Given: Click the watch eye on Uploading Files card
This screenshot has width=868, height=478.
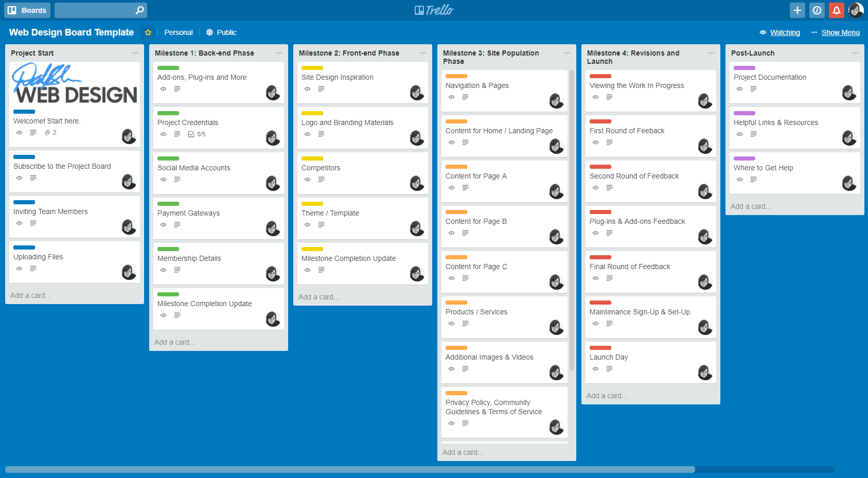Looking at the screenshot, I should pos(19,269).
